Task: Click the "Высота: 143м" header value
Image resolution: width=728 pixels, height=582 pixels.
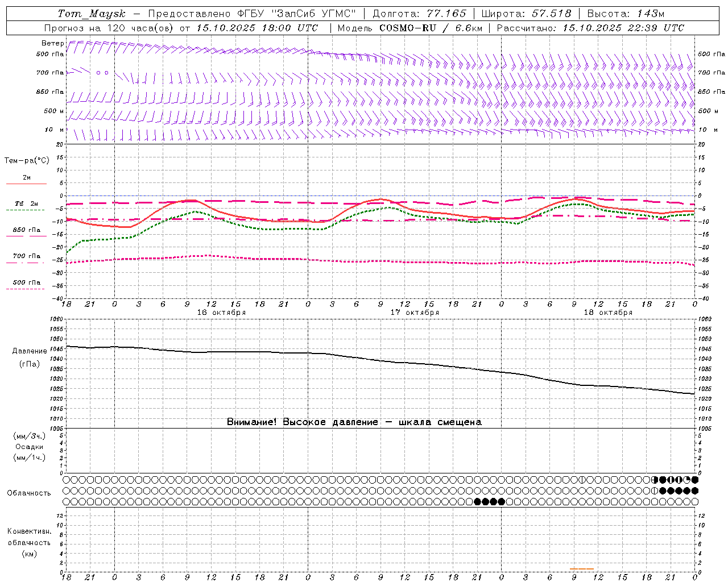Action: tap(626, 14)
